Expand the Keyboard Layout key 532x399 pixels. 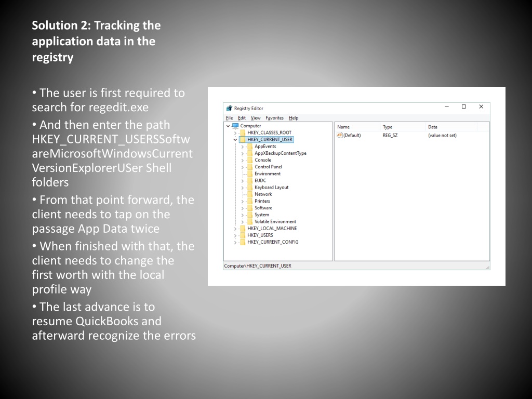(242, 188)
